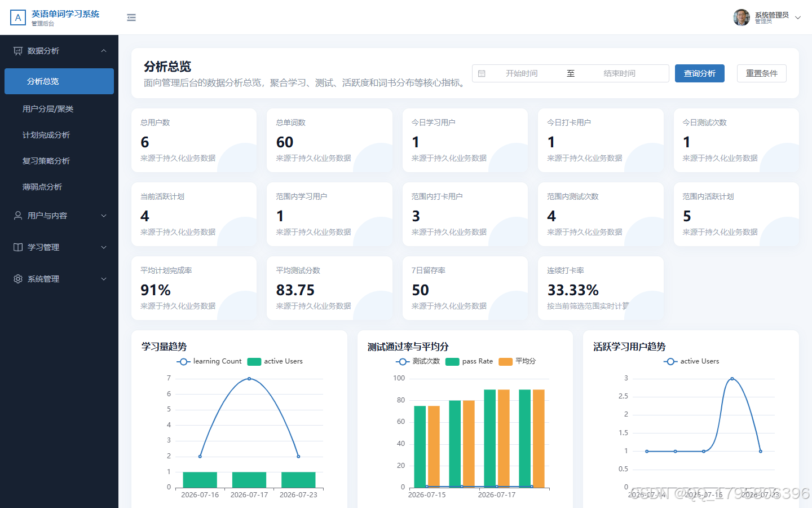
Task: Toggle the learning Count legend series
Action: click(x=209, y=361)
